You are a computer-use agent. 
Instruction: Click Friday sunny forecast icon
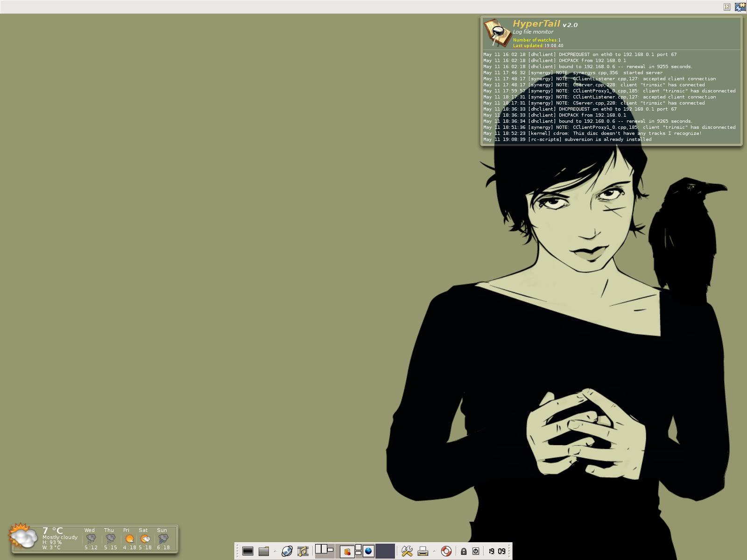tap(129, 539)
